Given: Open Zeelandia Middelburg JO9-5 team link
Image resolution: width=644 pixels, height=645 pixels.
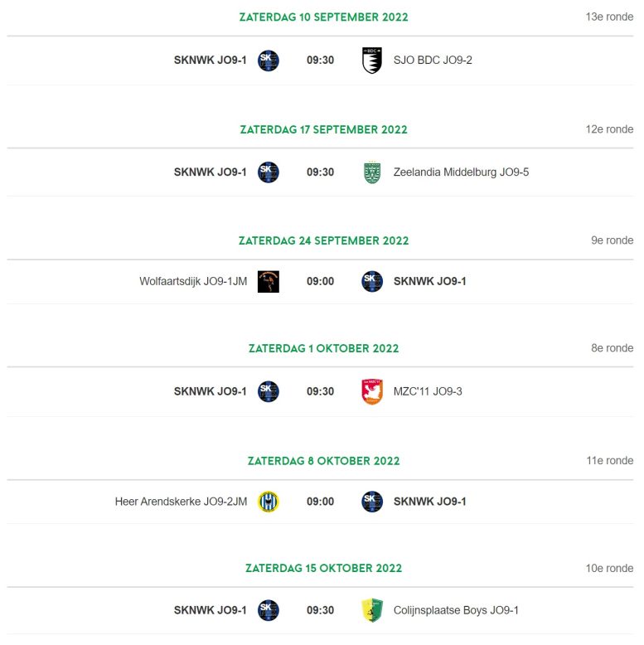Looking at the screenshot, I should (x=461, y=172).
